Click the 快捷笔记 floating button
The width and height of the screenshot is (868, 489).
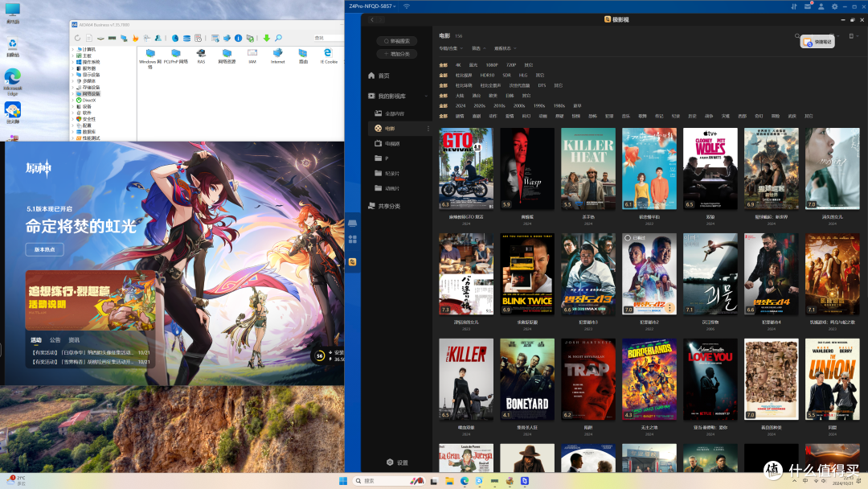(817, 42)
